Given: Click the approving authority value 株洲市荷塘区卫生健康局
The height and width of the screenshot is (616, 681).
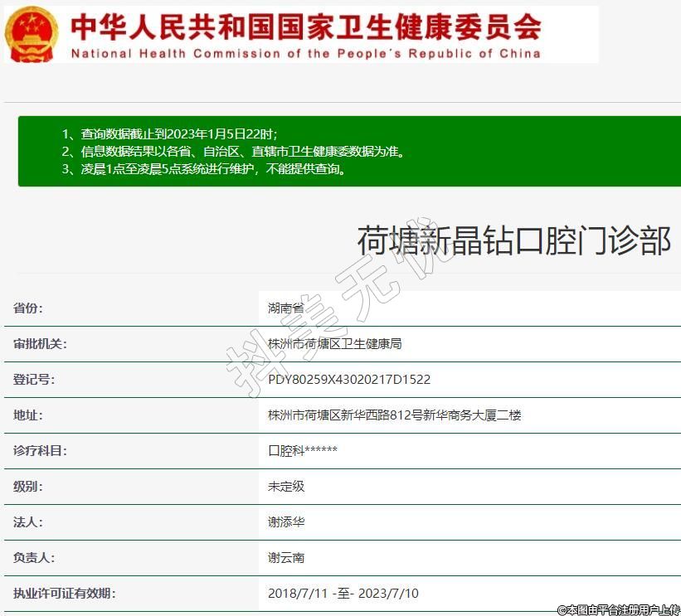Looking at the screenshot, I should [335, 344].
